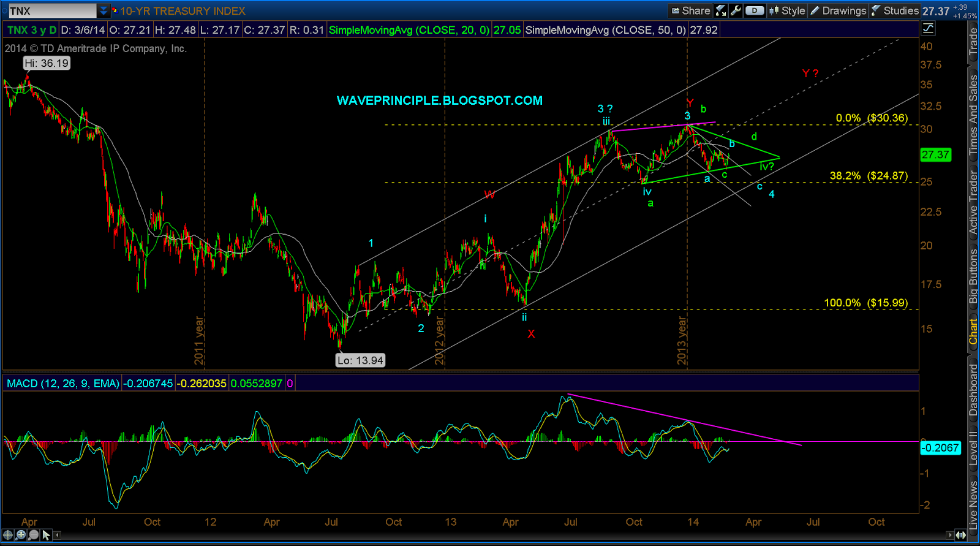
Task: Toggle the D daily aggregation button
Action: point(755,10)
